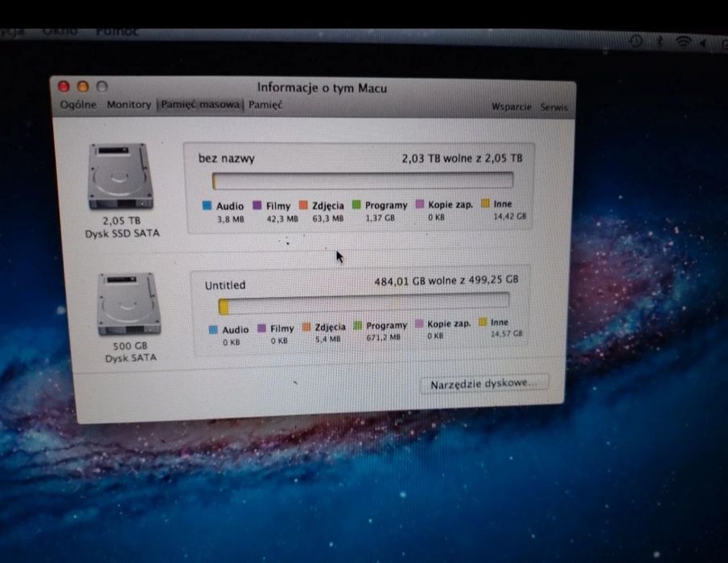The image size is (728, 563).
Task: Click the 14,57 GB Inne value
Action: pos(506,334)
